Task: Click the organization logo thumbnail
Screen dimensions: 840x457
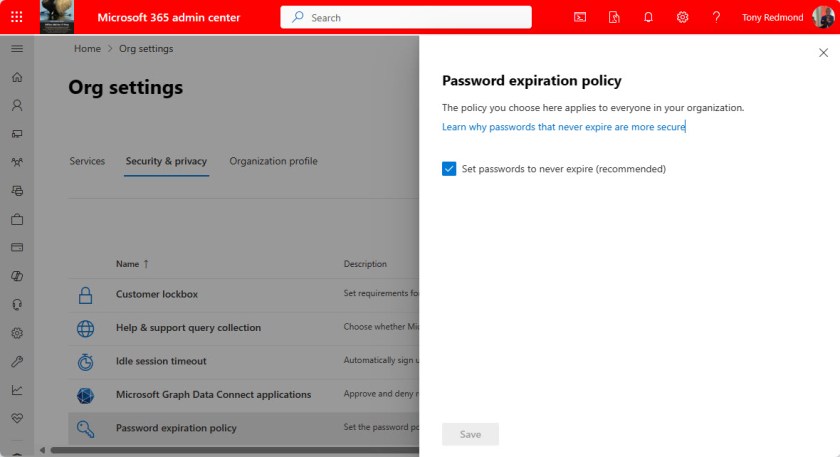Action: [x=57, y=17]
